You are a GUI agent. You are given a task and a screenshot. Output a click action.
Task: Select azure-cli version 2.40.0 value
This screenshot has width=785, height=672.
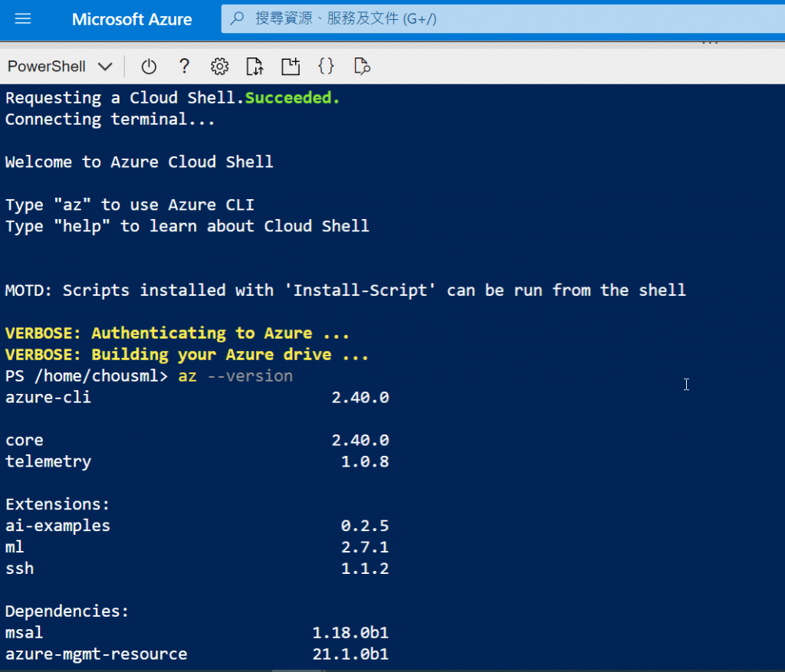pos(360,397)
